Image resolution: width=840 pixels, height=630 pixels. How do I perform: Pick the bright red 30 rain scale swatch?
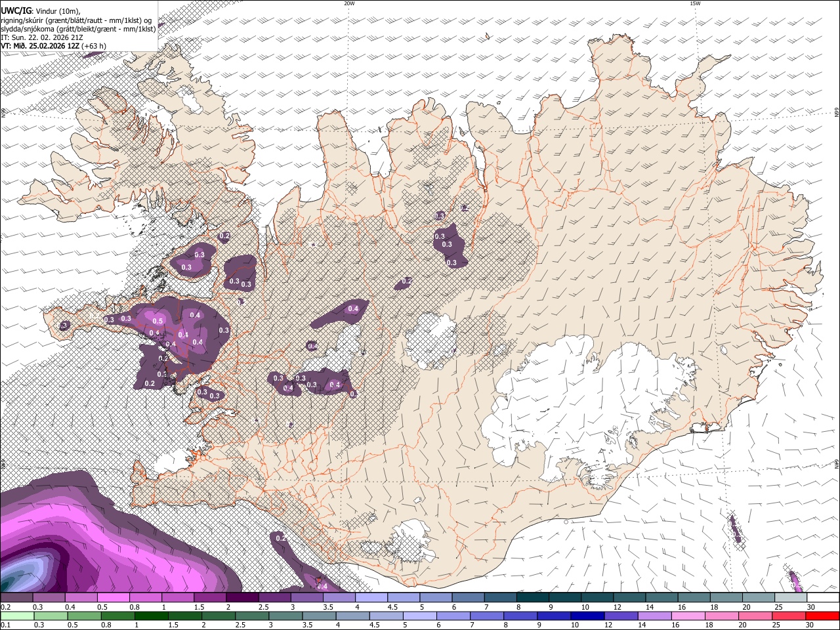pos(822,616)
